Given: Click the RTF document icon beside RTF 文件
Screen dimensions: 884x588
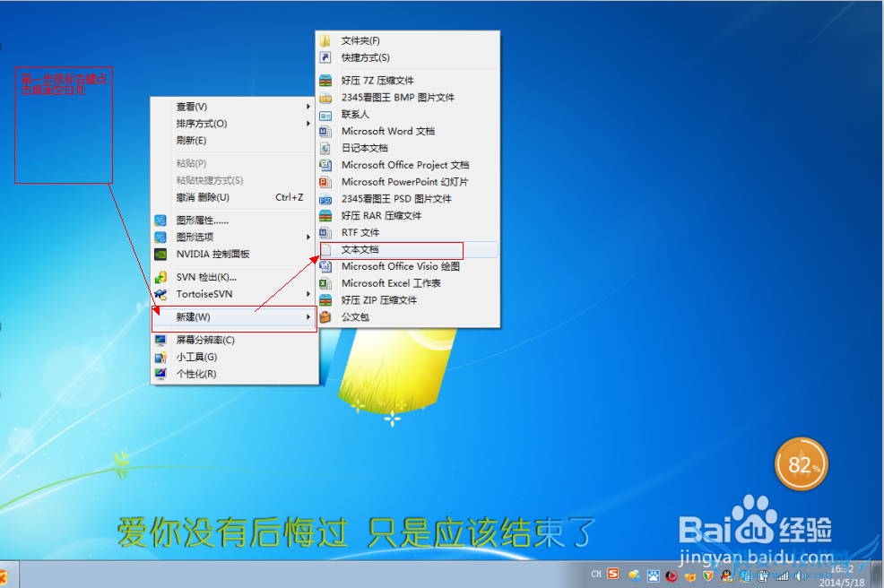Looking at the screenshot, I should 325,233.
